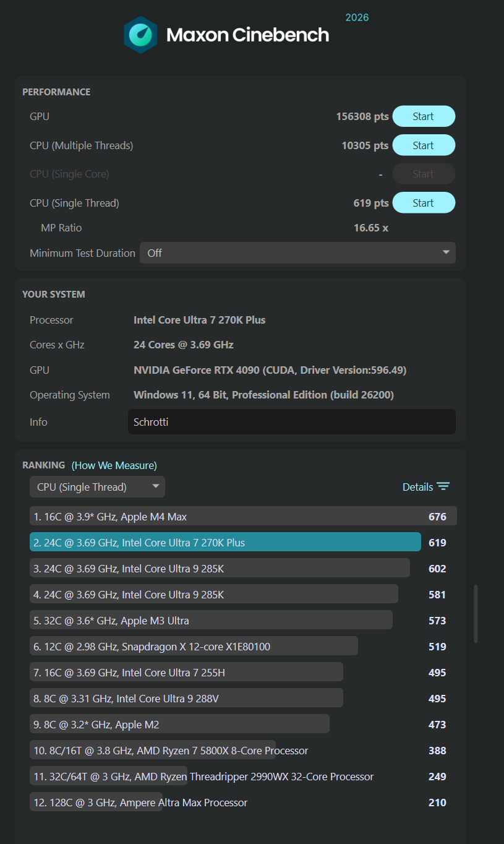Open the How We Measure link
504x844 pixels.
click(114, 465)
